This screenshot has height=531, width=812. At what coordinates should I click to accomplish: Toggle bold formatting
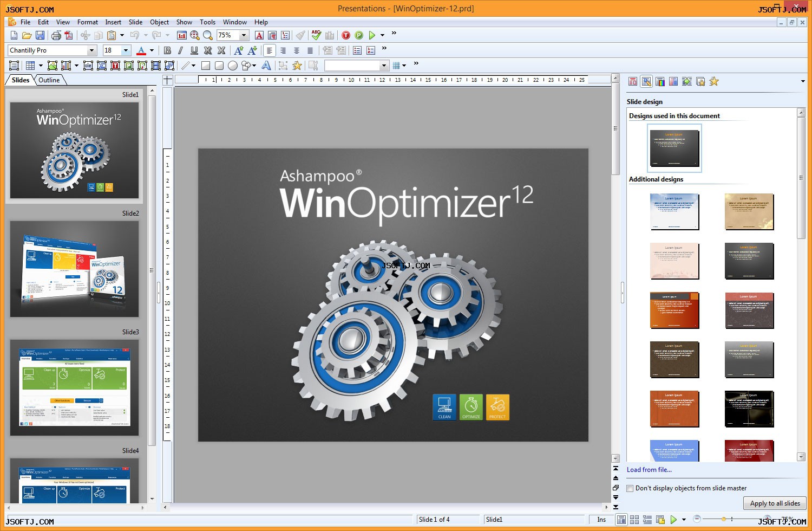(x=167, y=50)
